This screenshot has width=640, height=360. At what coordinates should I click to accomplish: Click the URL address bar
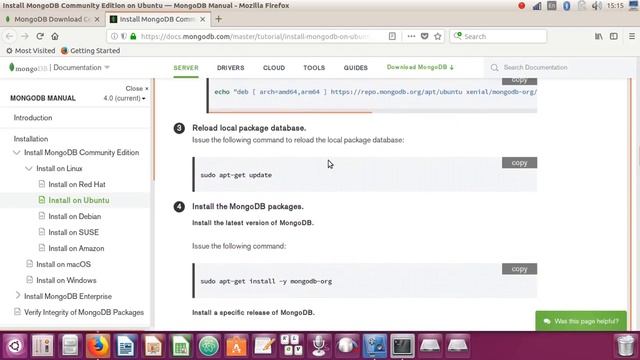(x=255, y=36)
